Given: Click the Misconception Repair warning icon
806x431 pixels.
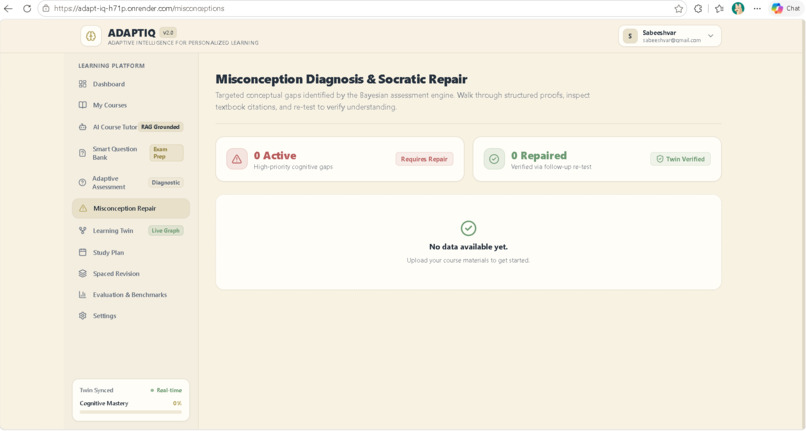Looking at the screenshot, I should 83,208.
